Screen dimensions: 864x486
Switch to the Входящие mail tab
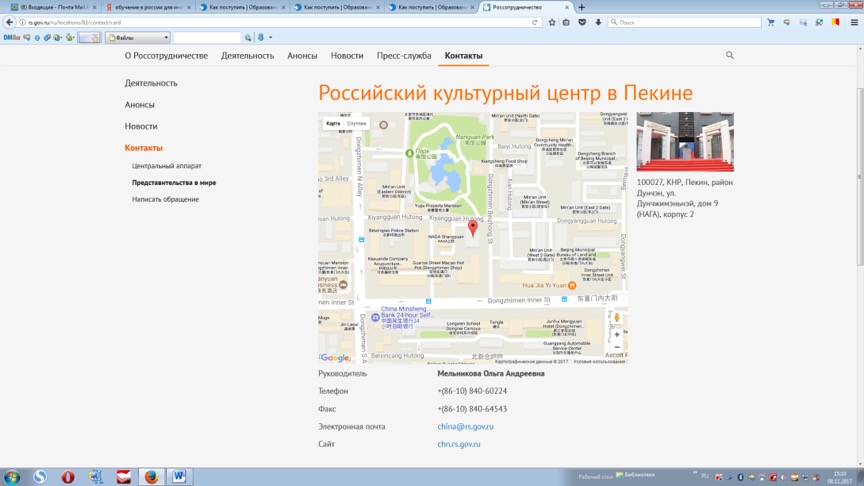(x=52, y=7)
